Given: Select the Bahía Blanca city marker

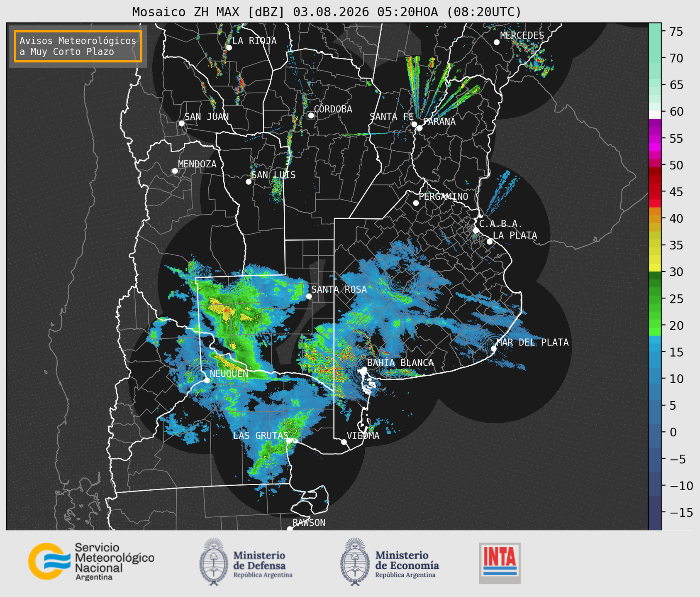Looking at the screenshot, I should click(x=364, y=369).
